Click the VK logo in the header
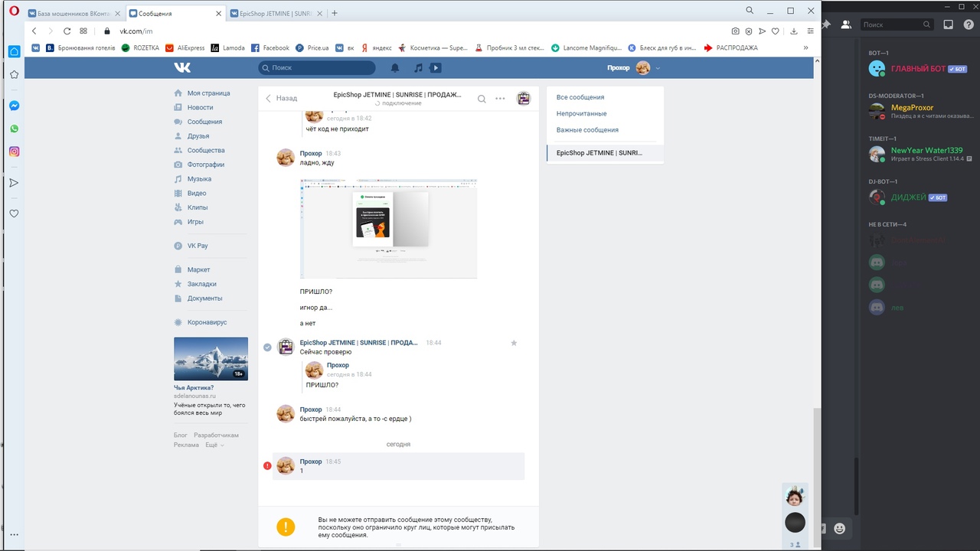Image resolution: width=980 pixels, height=551 pixels. click(x=182, y=68)
